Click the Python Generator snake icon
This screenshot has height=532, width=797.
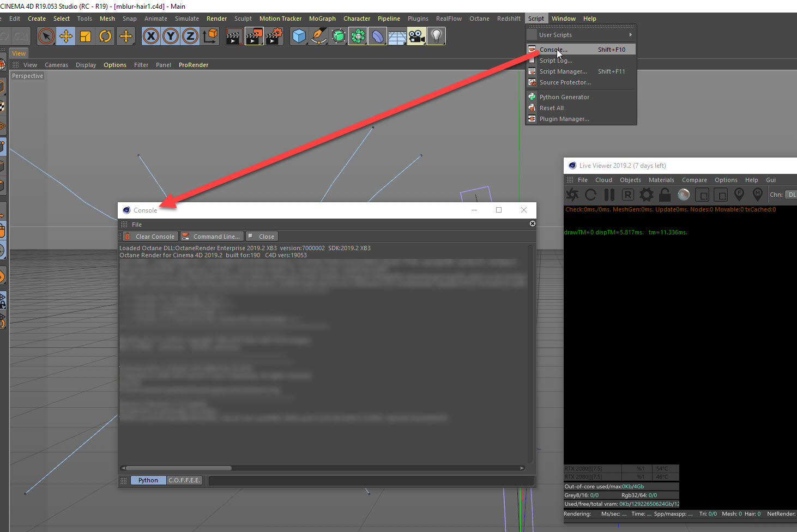coord(532,97)
